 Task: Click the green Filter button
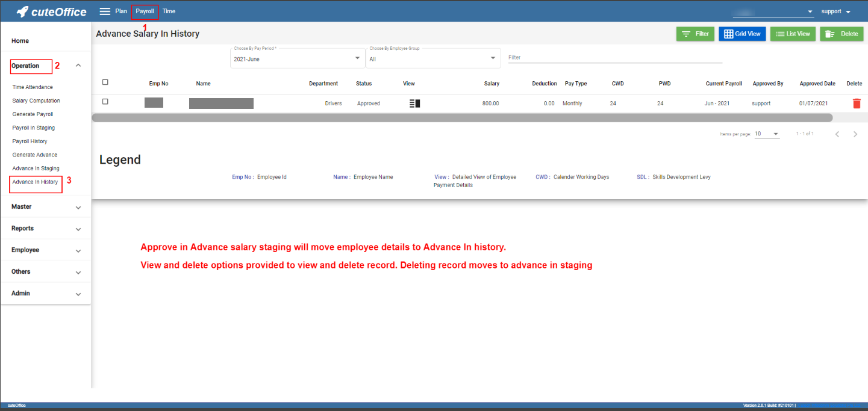tap(695, 34)
